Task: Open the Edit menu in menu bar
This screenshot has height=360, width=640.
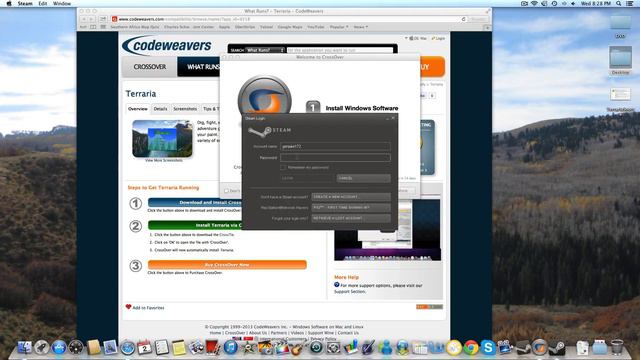Action: point(42,3)
